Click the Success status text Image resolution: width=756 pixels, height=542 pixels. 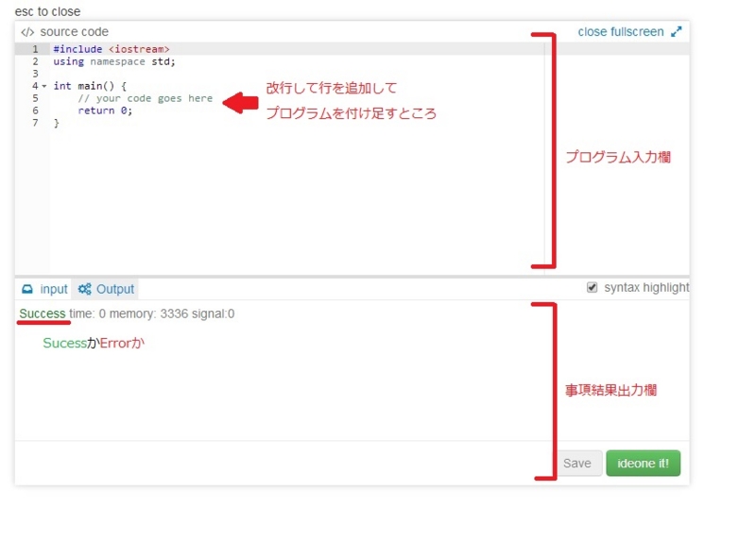42,313
